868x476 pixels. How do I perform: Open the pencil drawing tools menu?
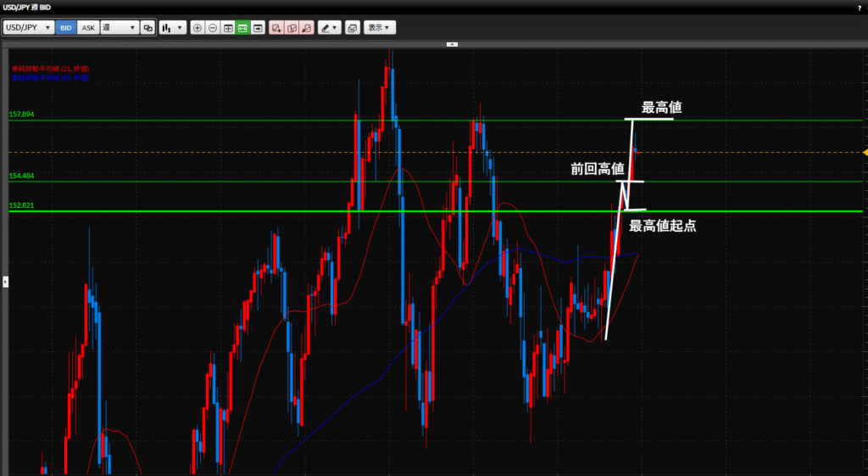[329, 28]
